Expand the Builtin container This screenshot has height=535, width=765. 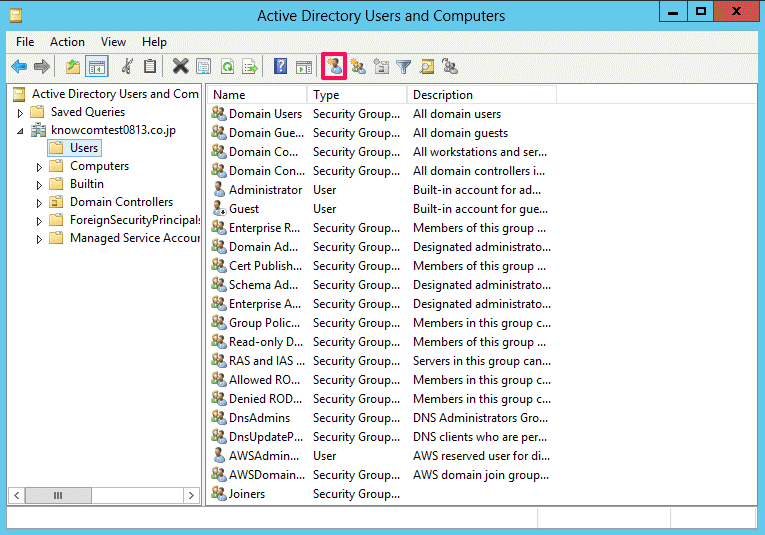39,185
